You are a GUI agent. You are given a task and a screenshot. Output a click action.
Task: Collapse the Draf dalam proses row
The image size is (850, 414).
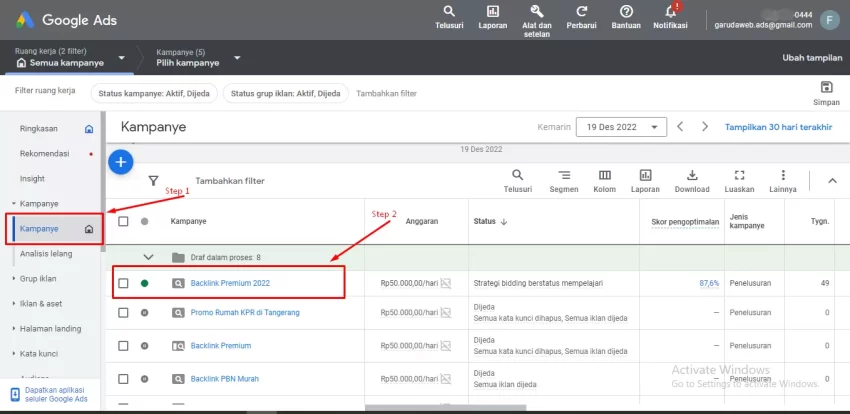click(148, 257)
